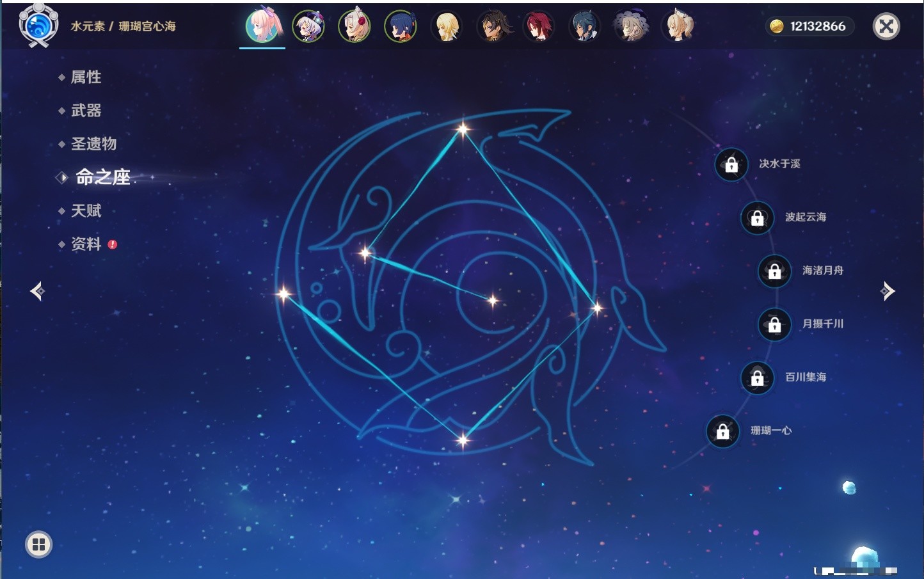This screenshot has width=924, height=579.
Task: Switch to the blonde ponytail character portrait
Action: tap(678, 26)
